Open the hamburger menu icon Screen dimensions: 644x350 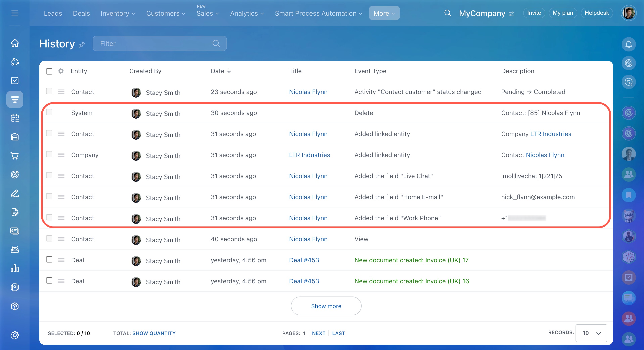tap(15, 13)
